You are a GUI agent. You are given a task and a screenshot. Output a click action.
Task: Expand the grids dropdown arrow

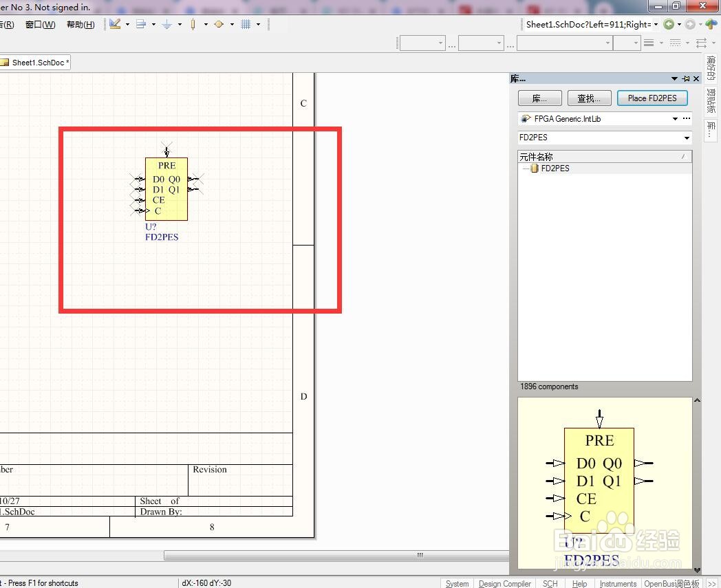pyautogui.click(x=258, y=24)
